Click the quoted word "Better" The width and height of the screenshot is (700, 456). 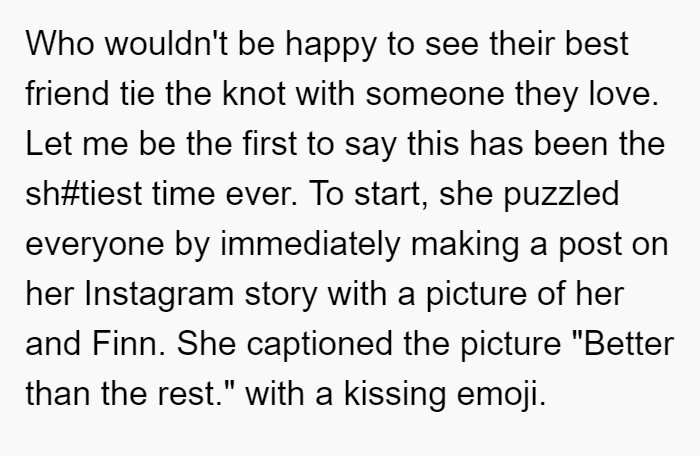[622, 344]
